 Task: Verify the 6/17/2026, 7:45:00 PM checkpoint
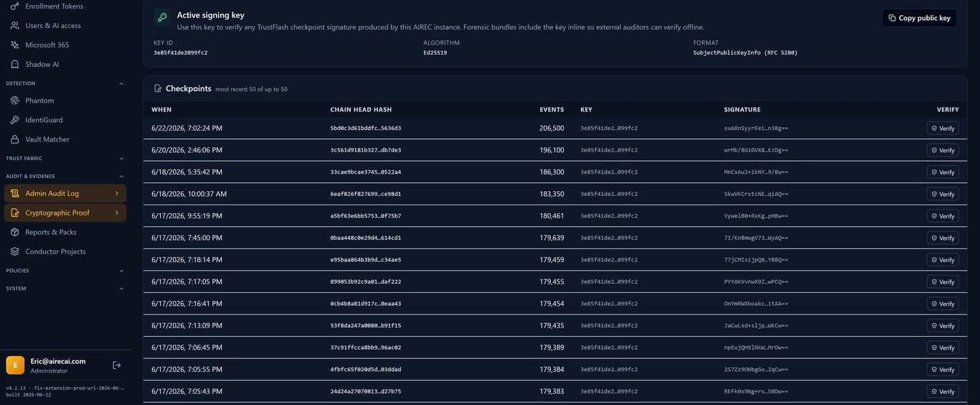[943, 238]
